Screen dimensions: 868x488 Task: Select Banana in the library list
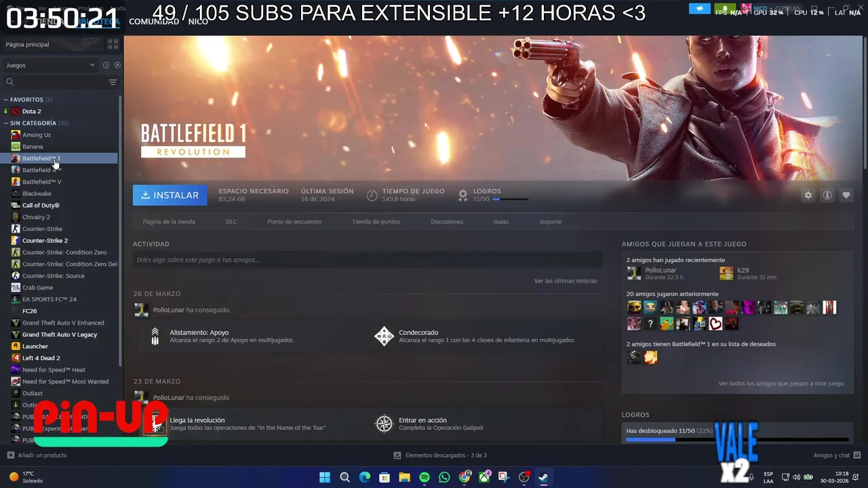coord(60,146)
